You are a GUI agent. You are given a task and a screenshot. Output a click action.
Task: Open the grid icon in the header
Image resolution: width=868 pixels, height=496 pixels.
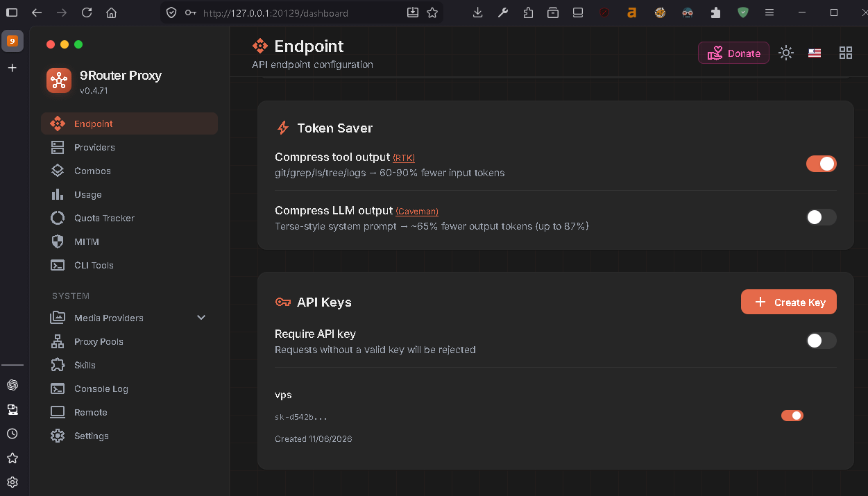845,53
